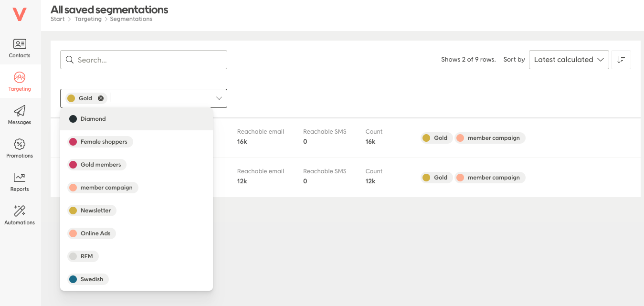Open the Contacts section in sidebar
This screenshot has height=306, width=644.
click(19, 48)
